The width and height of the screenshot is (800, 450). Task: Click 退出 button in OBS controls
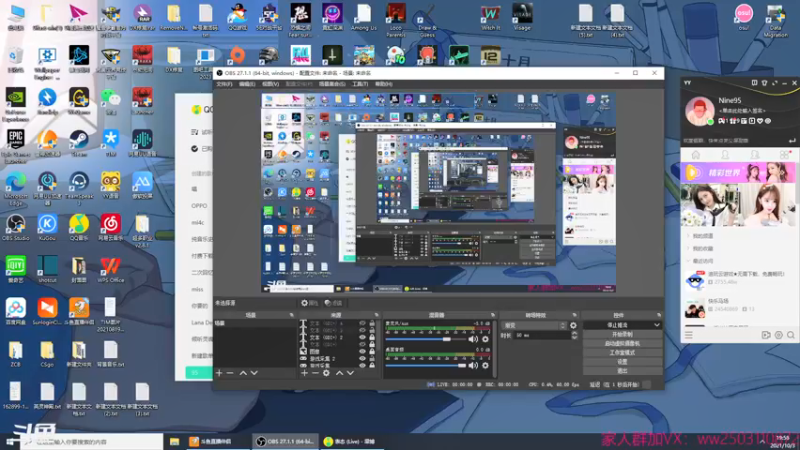[622, 371]
